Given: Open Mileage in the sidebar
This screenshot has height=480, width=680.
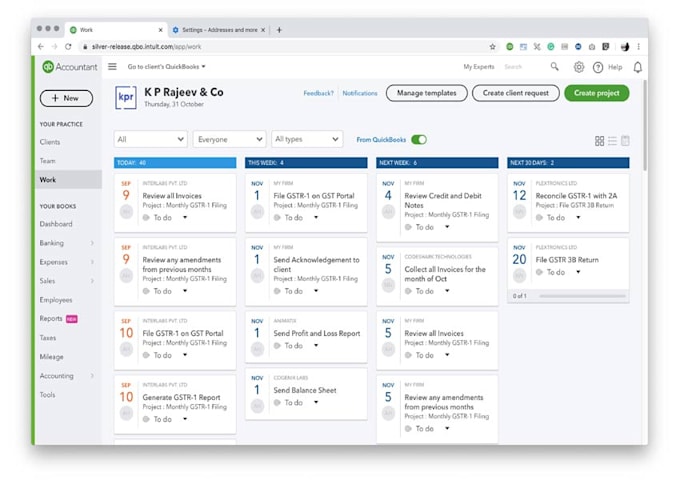Looking at the screenshot, I should (51, 356).
